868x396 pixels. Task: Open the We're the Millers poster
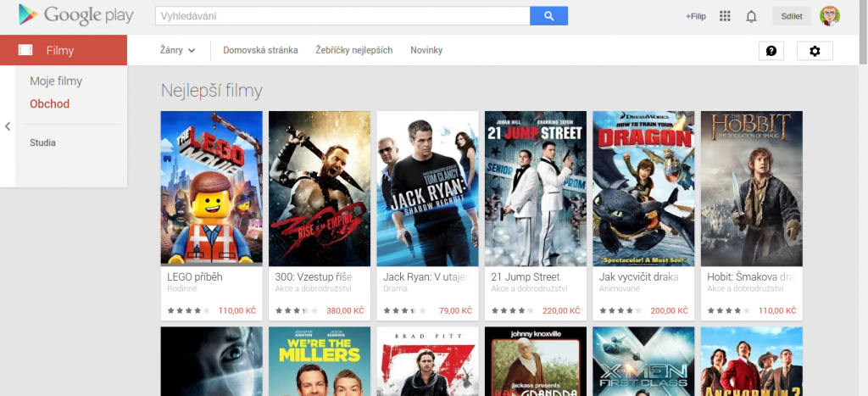click(x=320, y=361)
